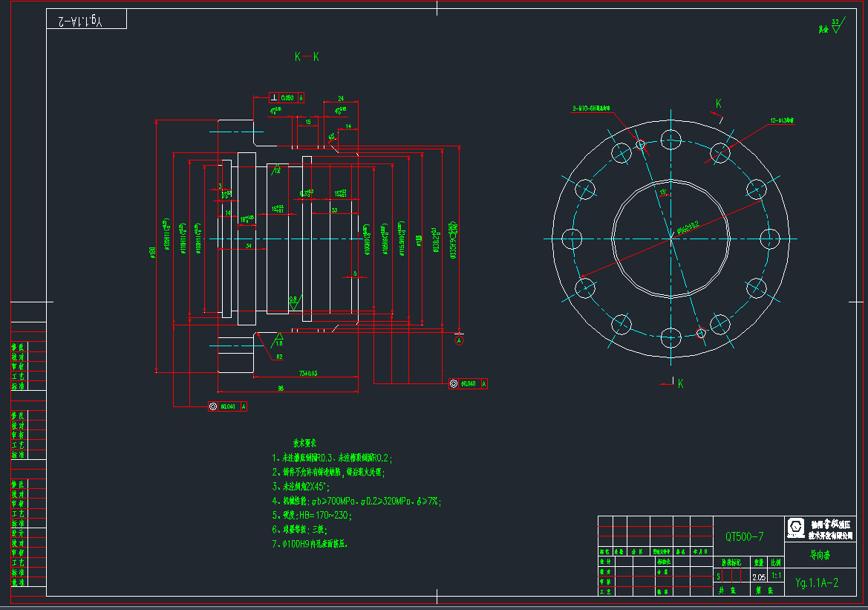Click the 1:1 scale value in title block
The image size is (868, 610).
tap(776, 576)
